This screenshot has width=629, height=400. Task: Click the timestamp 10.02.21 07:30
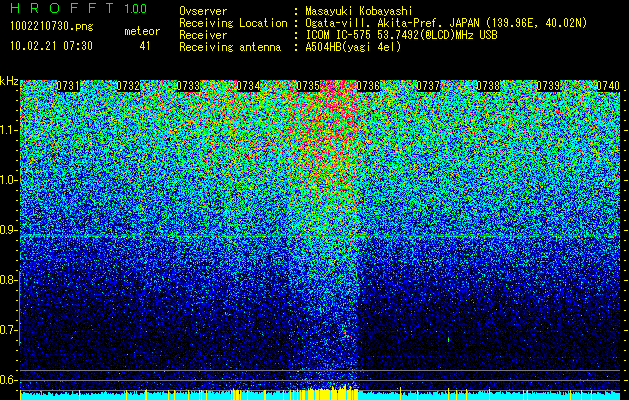tap(51, 46)
